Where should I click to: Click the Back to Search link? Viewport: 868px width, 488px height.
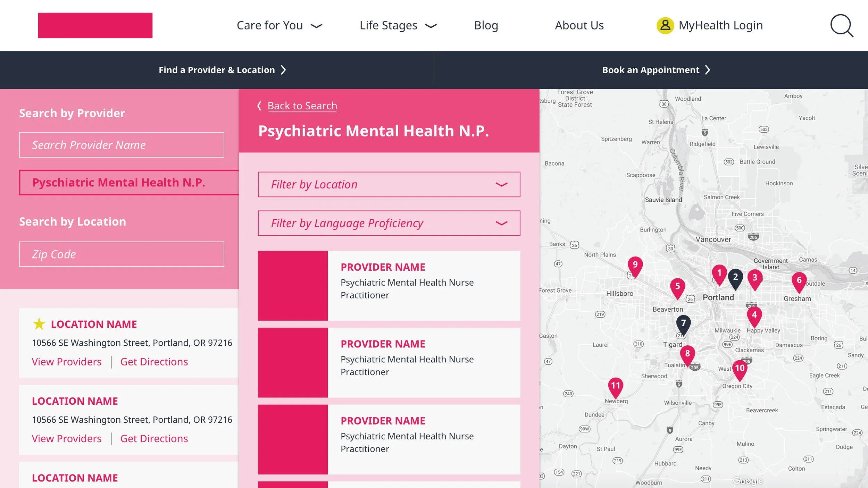point(302,106)
